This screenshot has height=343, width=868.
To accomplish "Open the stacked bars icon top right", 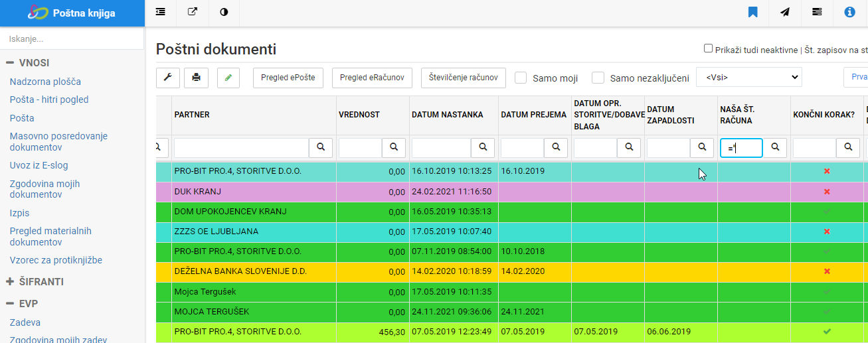I will tap(817, 12).
